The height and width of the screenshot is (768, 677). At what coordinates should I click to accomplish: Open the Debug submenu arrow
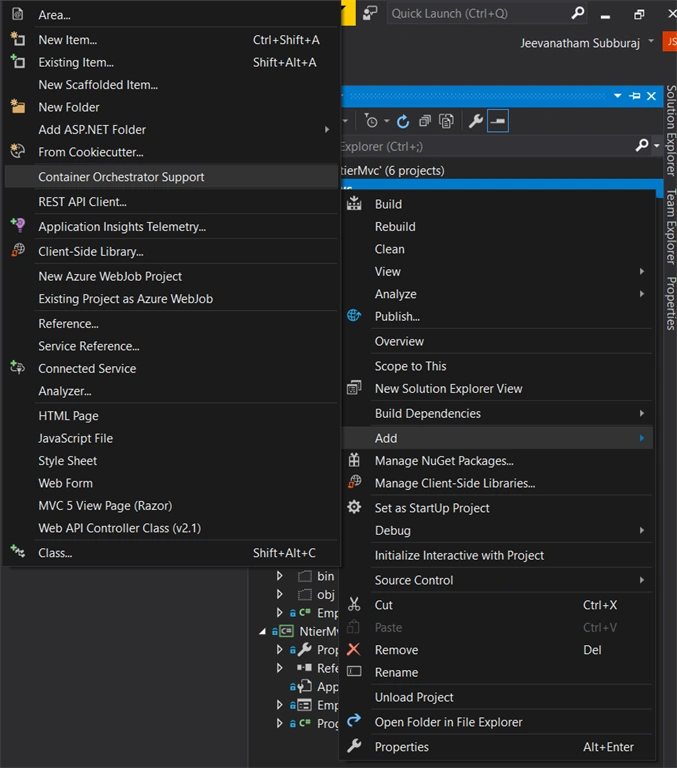click(x=642, y=530)
